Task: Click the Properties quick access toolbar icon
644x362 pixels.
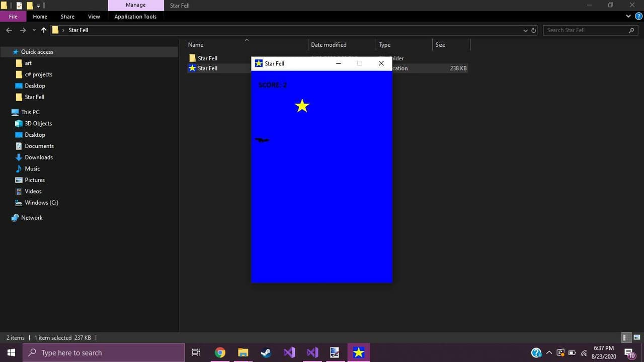Action: (x=19, y=6)
